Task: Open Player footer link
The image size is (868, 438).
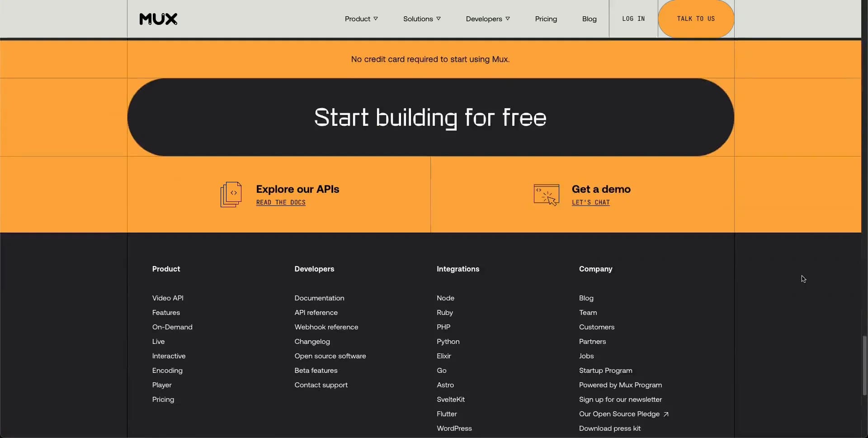Action: click(x=162, y=385)
